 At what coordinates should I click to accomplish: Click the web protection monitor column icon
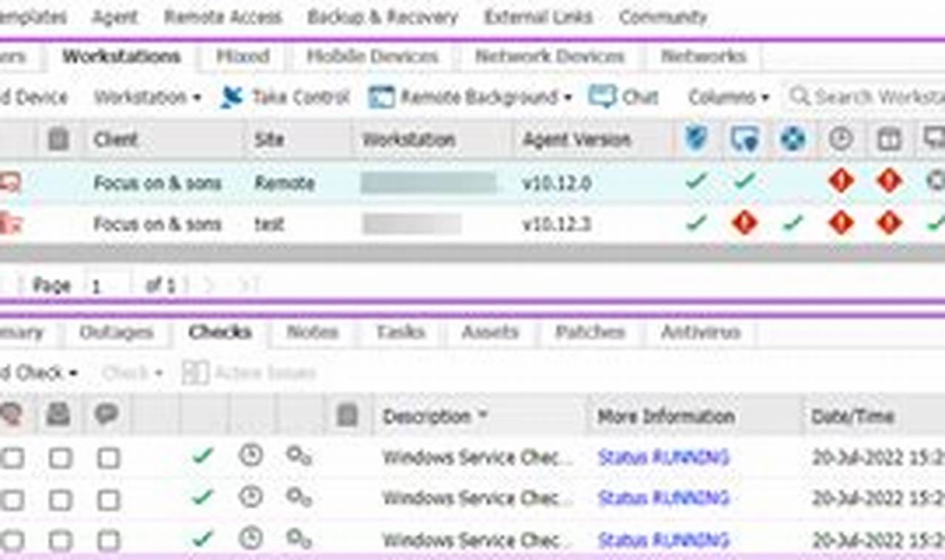tap(744, 139)
